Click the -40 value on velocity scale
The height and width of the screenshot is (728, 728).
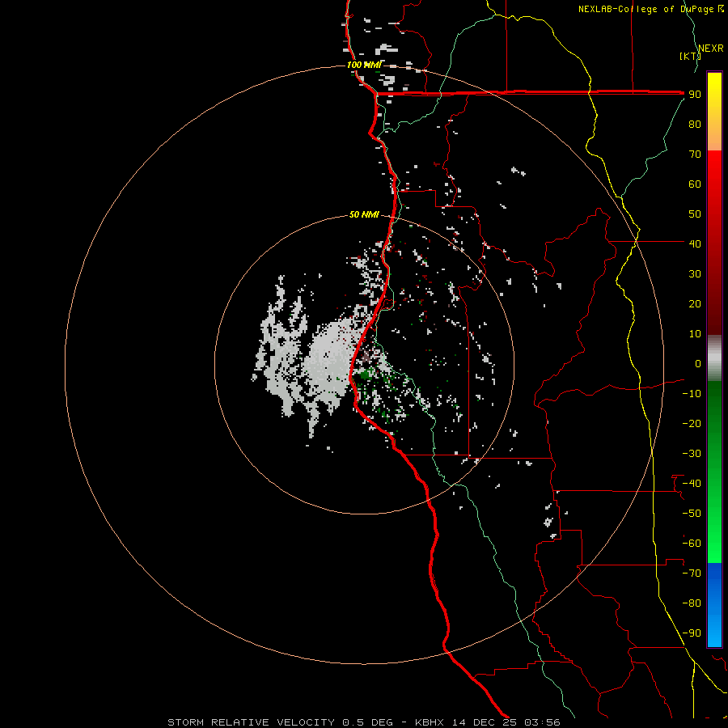point(692,484)
